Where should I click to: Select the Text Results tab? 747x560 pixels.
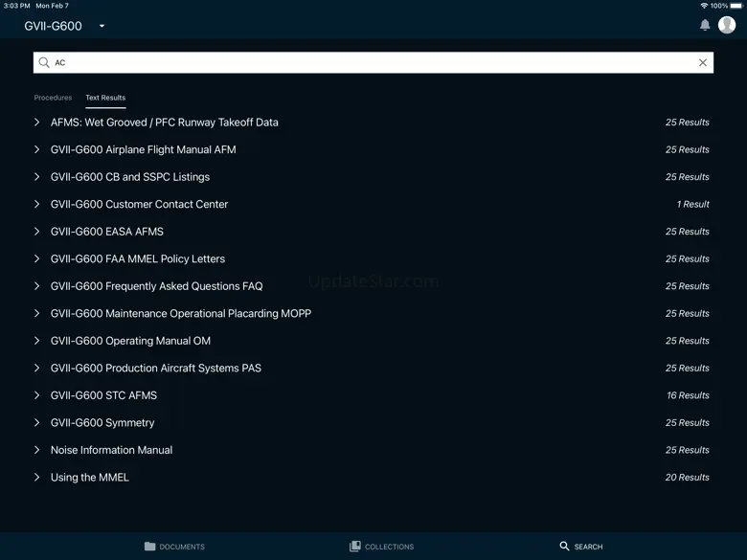[x=105, y=98]
